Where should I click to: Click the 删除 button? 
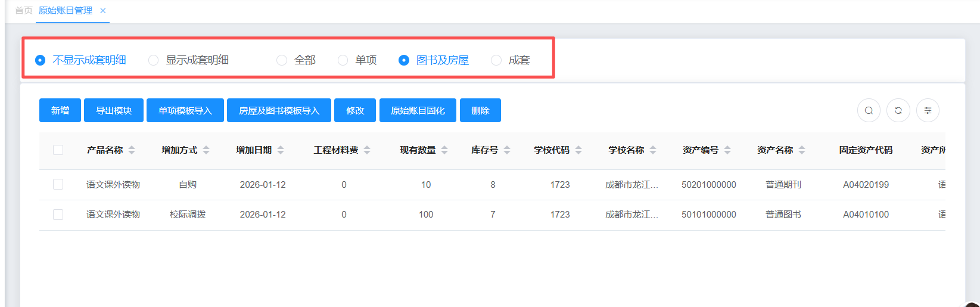click(480, 110)
